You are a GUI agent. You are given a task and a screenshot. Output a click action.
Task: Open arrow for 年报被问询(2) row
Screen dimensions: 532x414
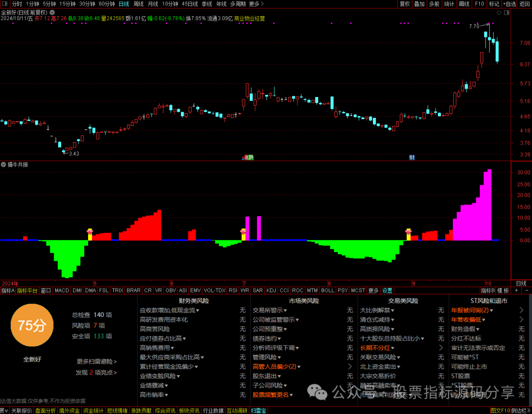[522, 310]
